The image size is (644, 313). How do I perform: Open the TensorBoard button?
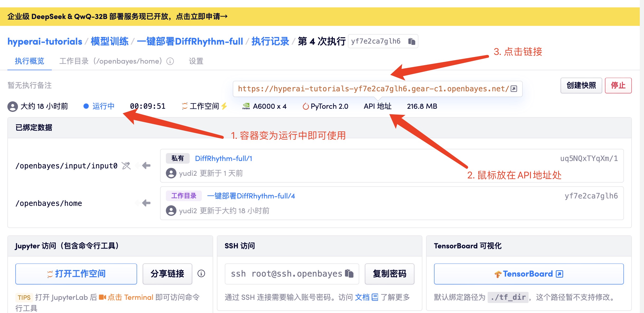click(529, 274)
